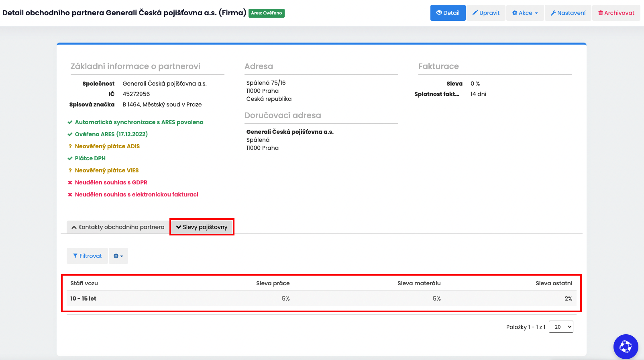This screenshot has width=644, height=360.
Task: Click the Česká republika address line
Action: coord(269,99)
